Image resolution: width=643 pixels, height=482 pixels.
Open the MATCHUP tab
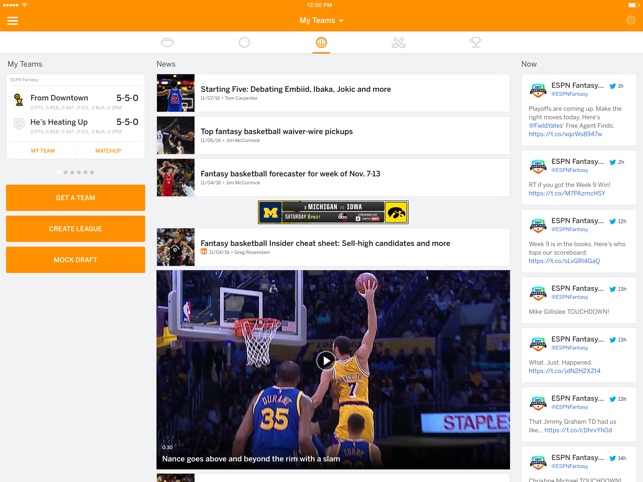pyautogui.click(x=108, y=151)
